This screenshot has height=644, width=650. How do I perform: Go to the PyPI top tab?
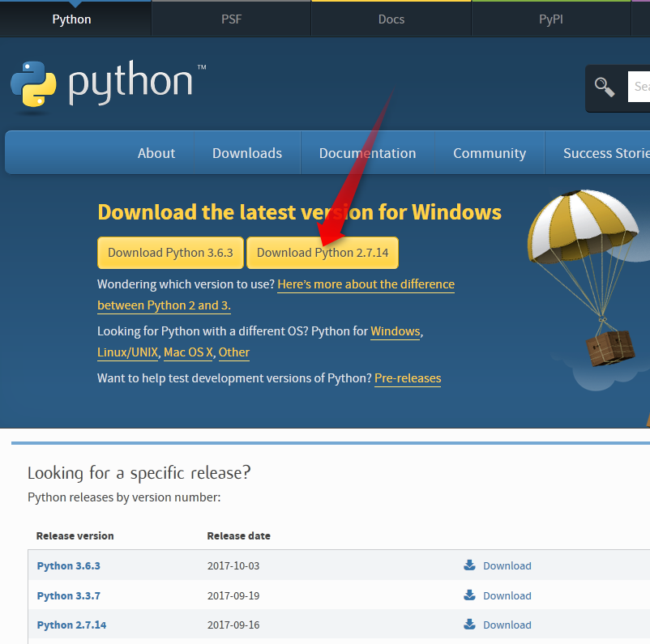pyautogui.click(x=550, y=19)
